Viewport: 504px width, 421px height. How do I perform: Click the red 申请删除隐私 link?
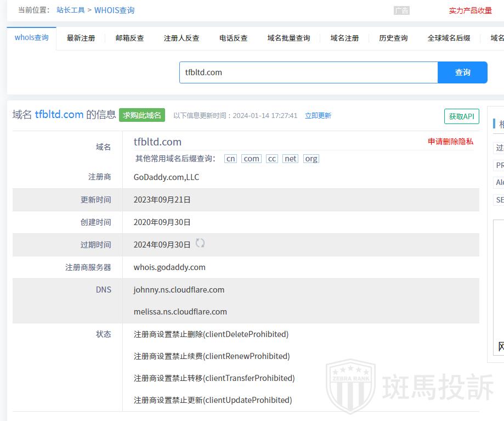coord(450,142)
